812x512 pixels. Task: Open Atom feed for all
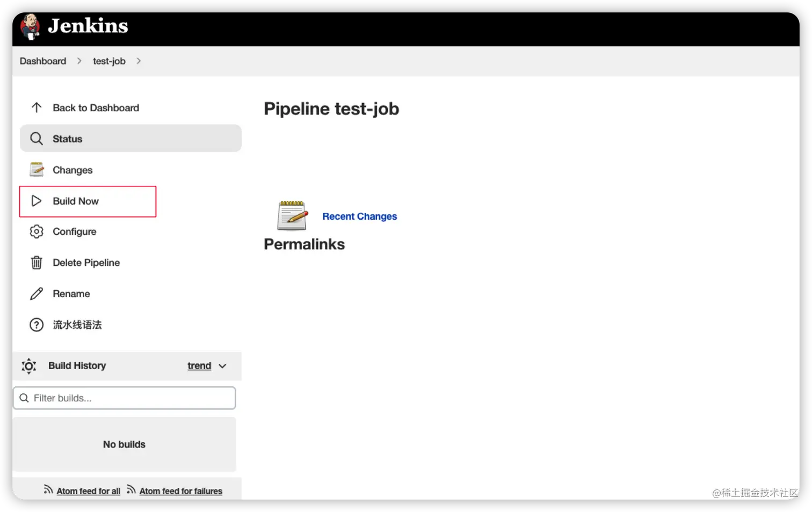[x=89, y=491]
